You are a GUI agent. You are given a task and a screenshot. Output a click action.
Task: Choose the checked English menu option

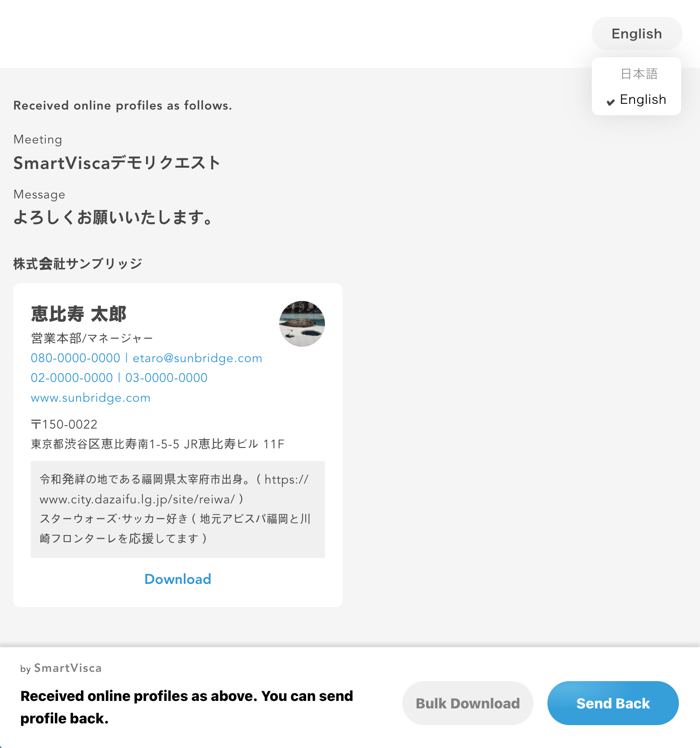click(x=636, y=100)
